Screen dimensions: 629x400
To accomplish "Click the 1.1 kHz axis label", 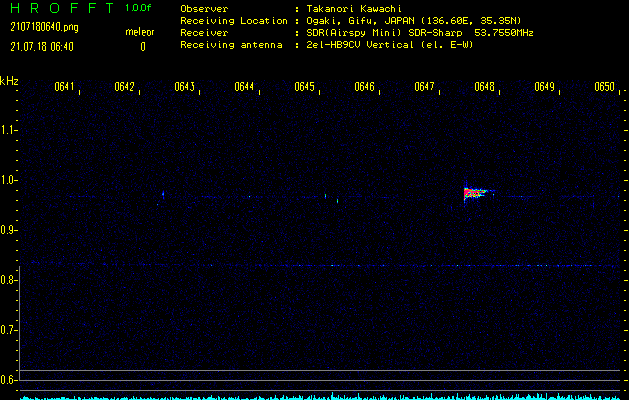I will pyautogui.click(x=8, y=130).
